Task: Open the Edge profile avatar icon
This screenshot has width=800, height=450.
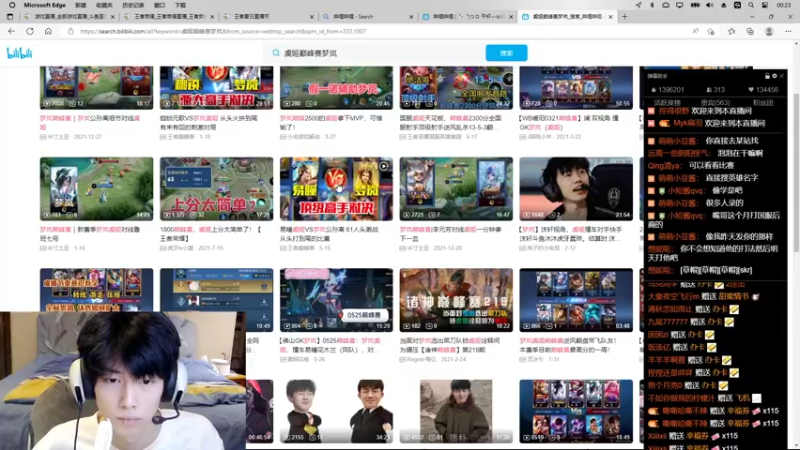Action: (769, 31)
